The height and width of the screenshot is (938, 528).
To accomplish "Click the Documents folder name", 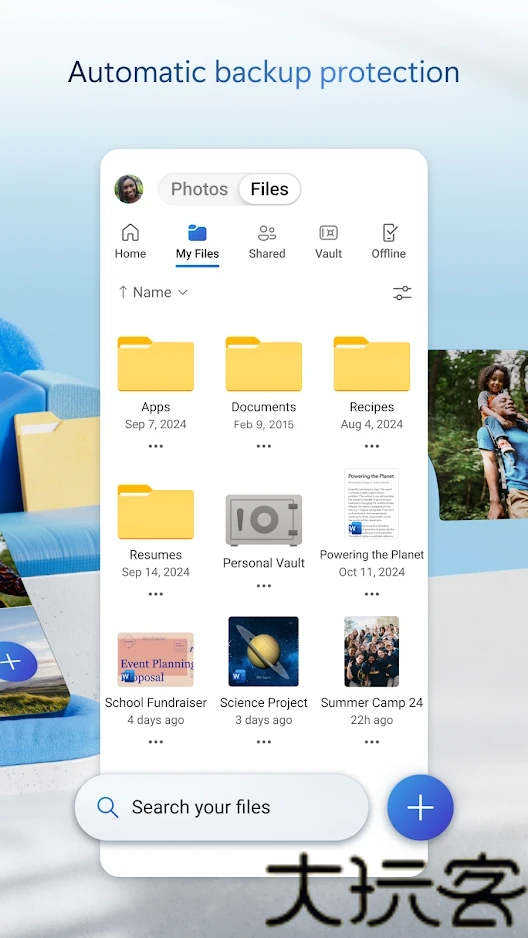I will (x=264, y=407).
